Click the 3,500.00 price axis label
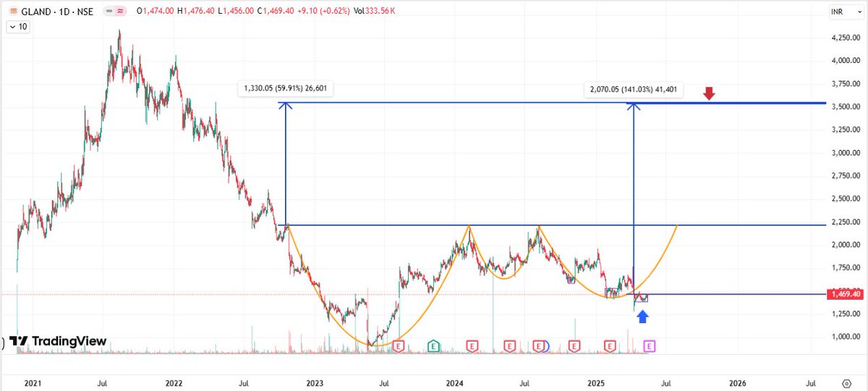Image resolution: width=868 pixels, height=391 pixels. tap(846, 106)
